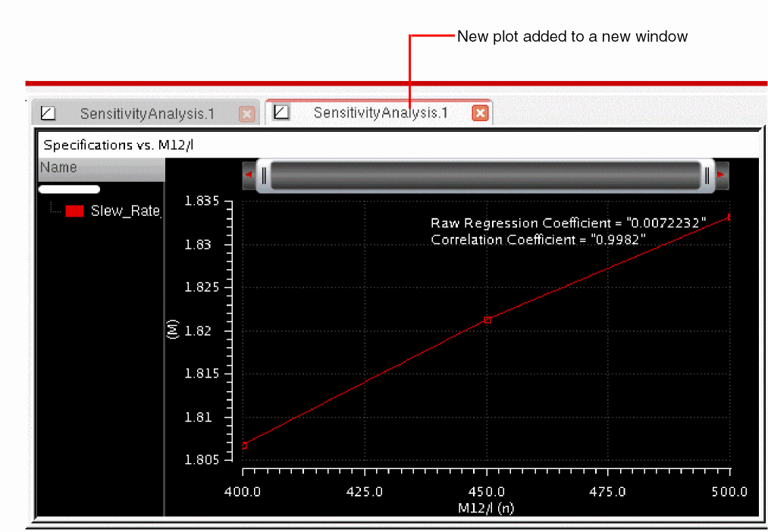Click the left handle of the zoom slider
The width and height of the screenshot is (768, 532).
264,176
